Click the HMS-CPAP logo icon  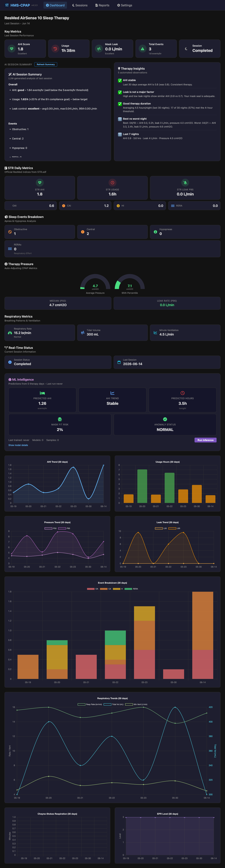click(x=7, y=5)
